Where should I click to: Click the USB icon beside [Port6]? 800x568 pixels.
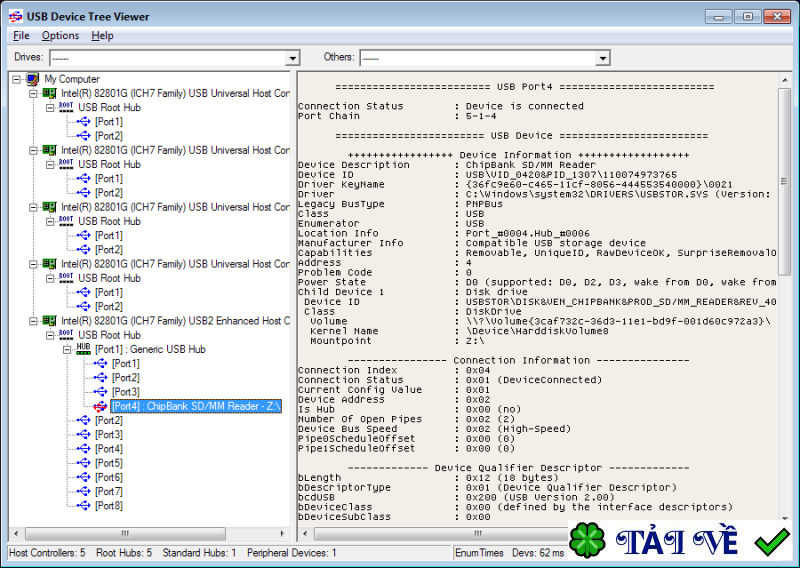[x=83, y=477]
